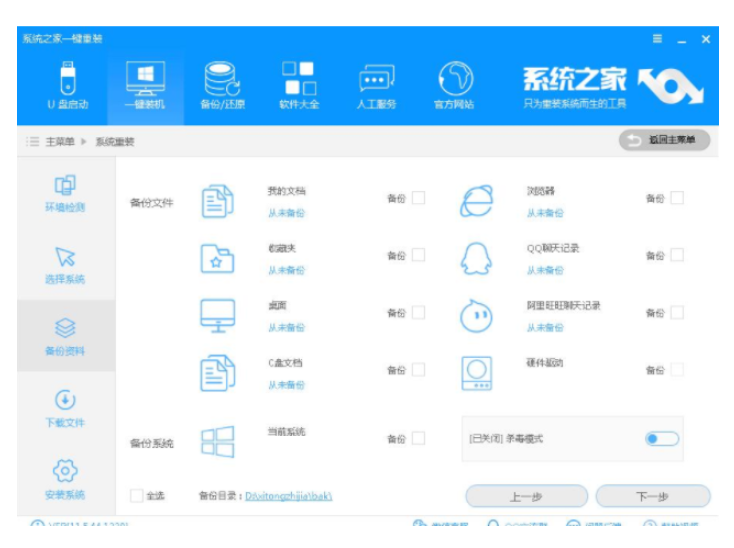Select the 环境检测 sidebar step icon
This screenshot has height=548, width=734.
point(65,185)
